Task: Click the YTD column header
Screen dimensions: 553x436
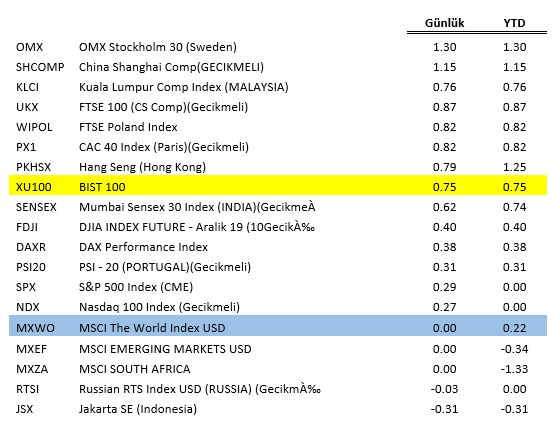Action: click(514, 23)
